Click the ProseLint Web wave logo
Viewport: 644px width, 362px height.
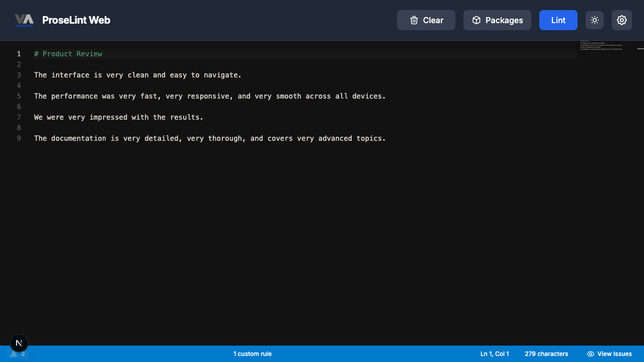24,20
